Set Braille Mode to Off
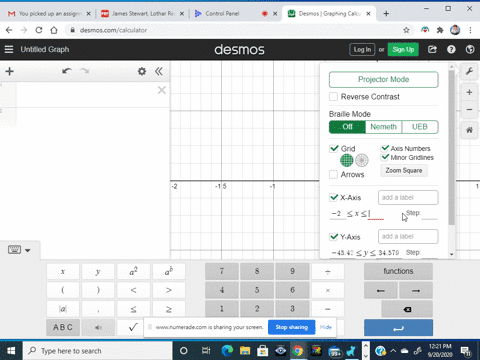 [347, 127]
